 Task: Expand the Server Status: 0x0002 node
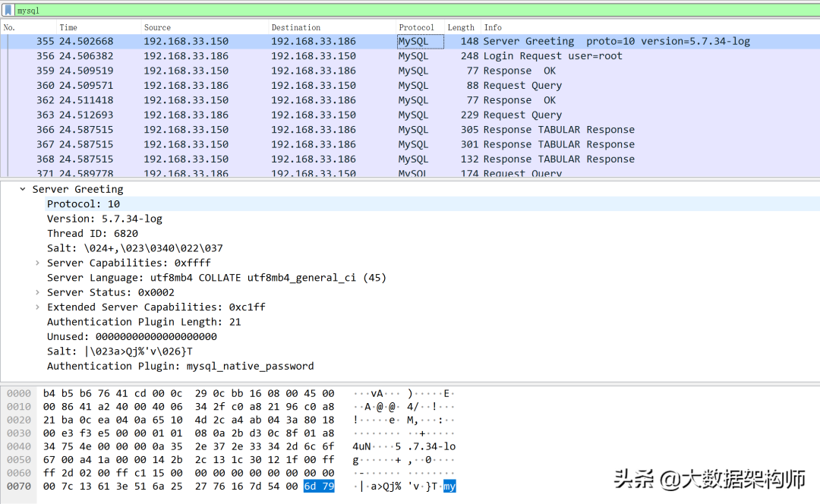37,292
